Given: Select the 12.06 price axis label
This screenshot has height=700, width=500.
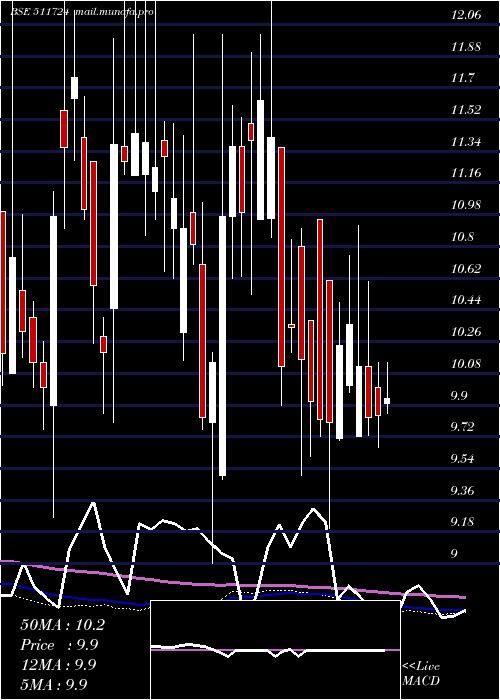Looking at the screenshot, I should tap(466, 15).
